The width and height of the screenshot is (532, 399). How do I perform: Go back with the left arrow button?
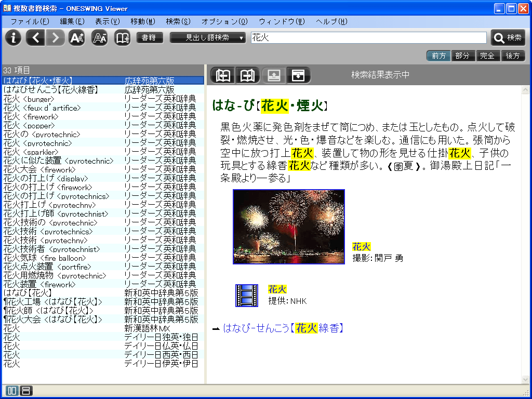(x=35, y=37)
